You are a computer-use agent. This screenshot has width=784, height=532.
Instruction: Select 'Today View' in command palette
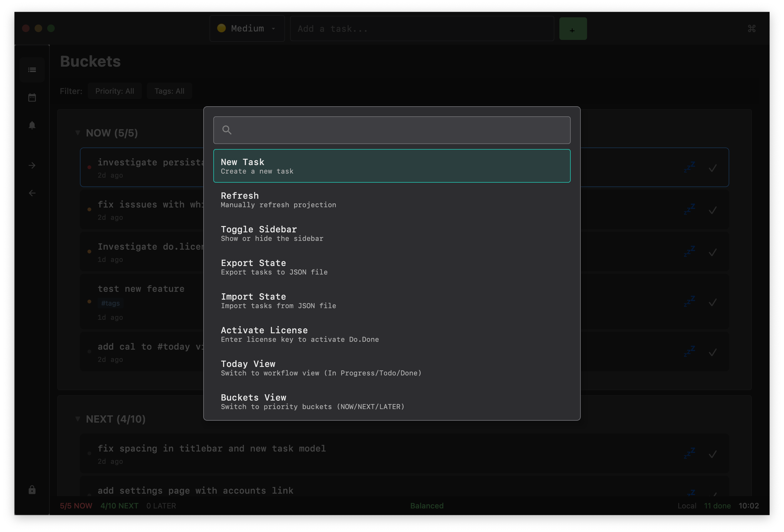tap(391, 368)
